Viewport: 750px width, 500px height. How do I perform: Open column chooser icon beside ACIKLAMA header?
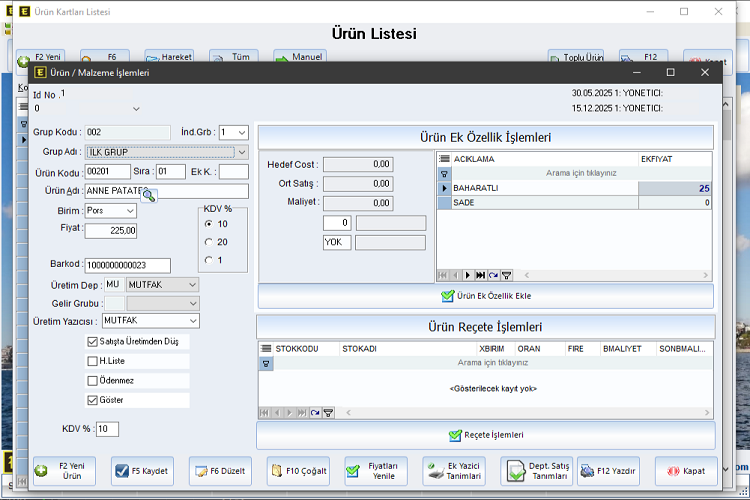pyautogui.click(x=445, y=159)
